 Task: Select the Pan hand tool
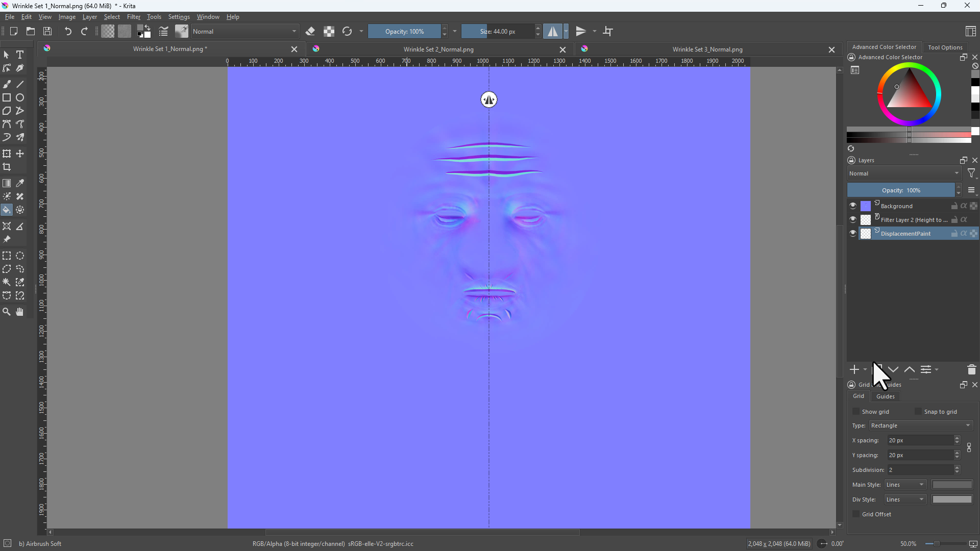tap(20, 312)
